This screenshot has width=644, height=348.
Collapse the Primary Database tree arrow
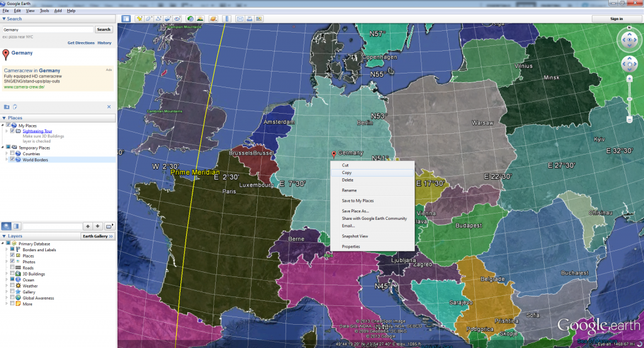point(3,243)
